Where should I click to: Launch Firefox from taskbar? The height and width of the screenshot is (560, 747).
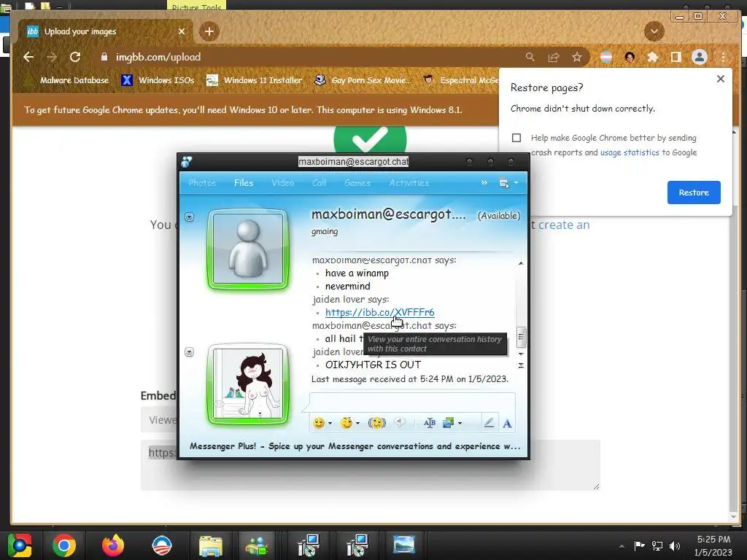(113, 545)
